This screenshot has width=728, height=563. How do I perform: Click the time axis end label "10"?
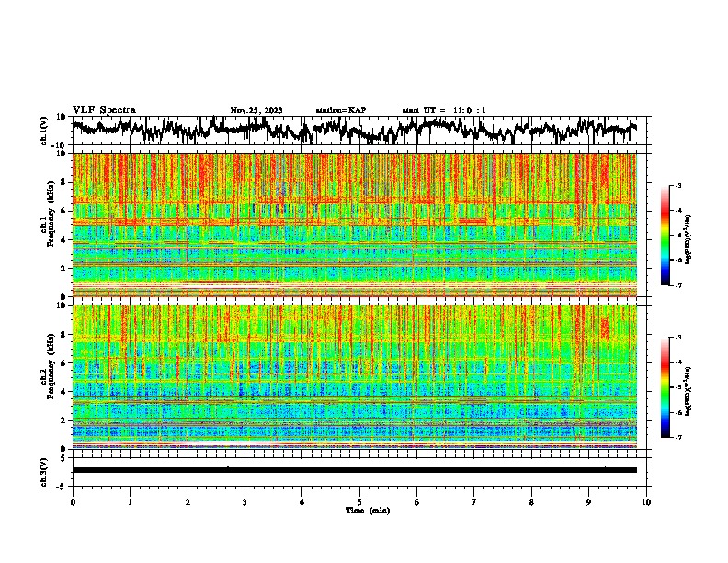(646, 502)
